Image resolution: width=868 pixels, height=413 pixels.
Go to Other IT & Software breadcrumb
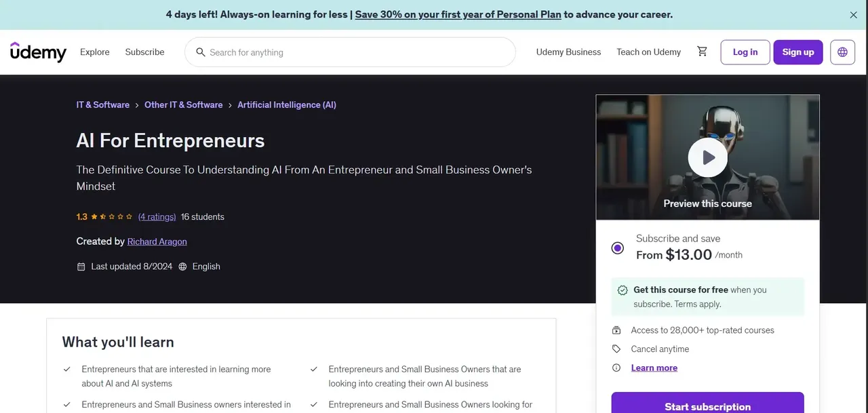pos(184,105)
